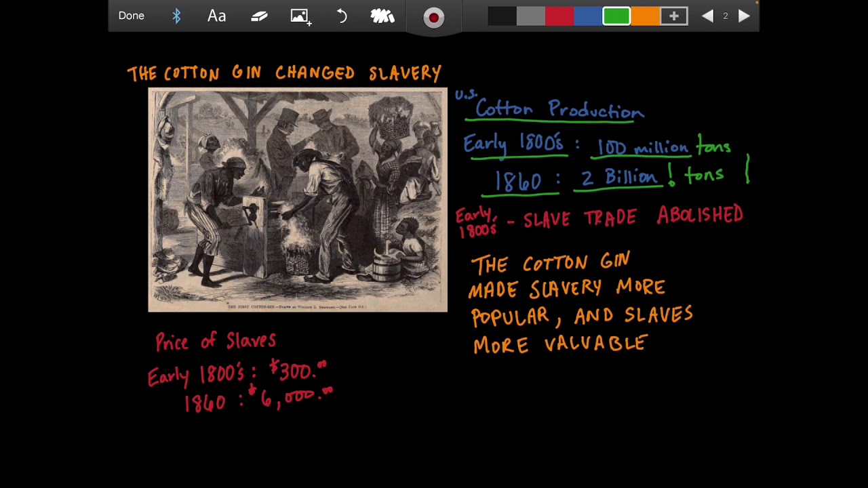Start recording with the red record button
The image size is (868, 488).
click(434, 18)
